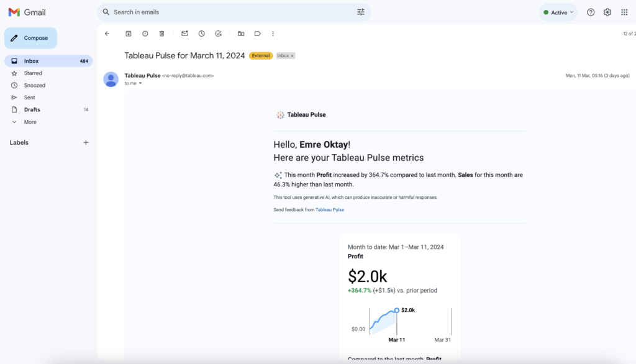
Task: Open the Settings gear
Action: pyautogui.click(x=607, y=12)
